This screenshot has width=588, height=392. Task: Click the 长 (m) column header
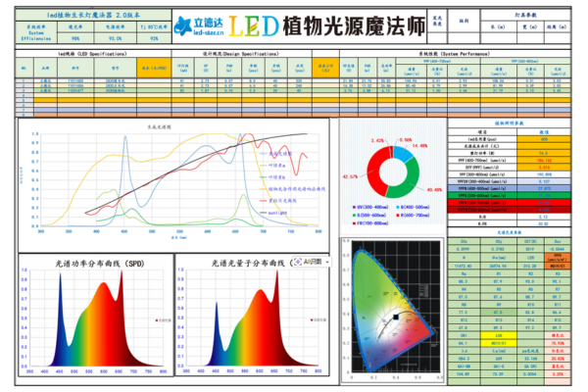click(x=498, y=27)
